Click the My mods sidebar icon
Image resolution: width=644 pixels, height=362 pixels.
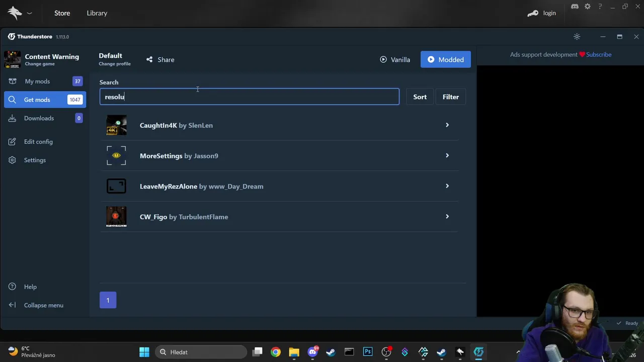tap(12, 81)
